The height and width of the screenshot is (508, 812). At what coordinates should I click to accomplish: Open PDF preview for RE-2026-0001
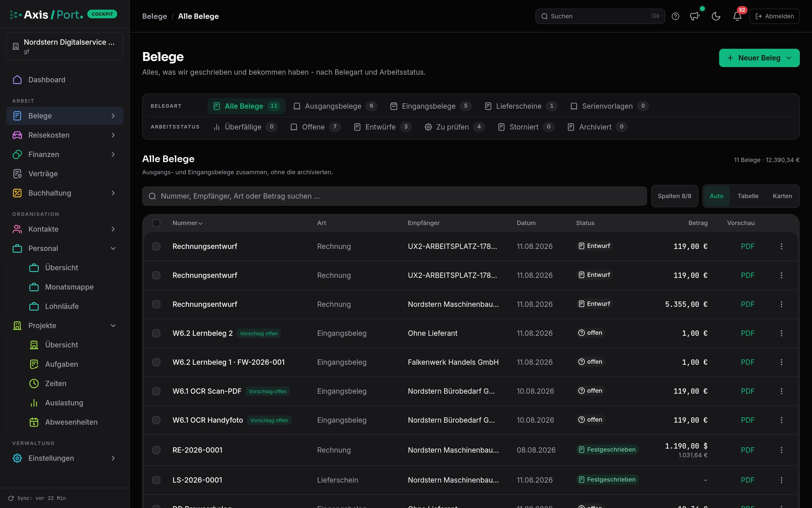747,450
